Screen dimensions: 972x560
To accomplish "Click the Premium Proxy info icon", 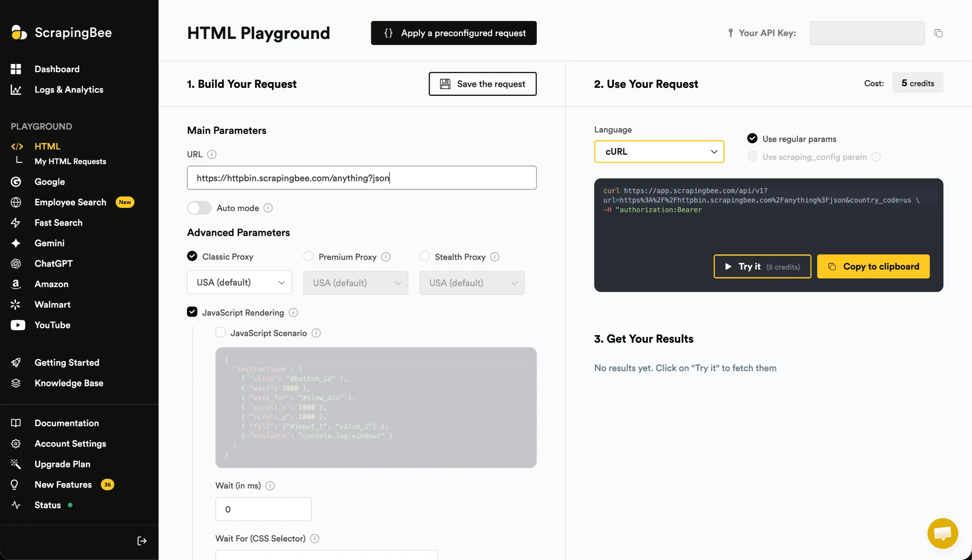I will click(x=386, y=257).
